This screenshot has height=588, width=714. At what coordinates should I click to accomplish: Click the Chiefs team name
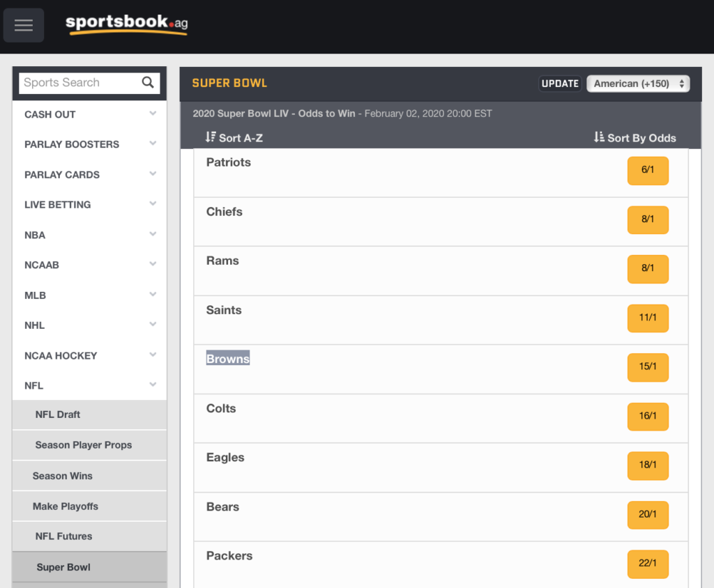[x=225, y=212]
